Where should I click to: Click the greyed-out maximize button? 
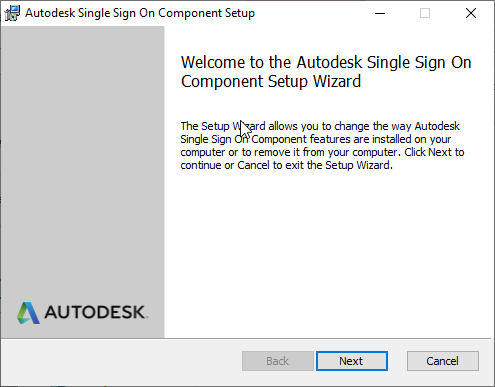[425, 13]
